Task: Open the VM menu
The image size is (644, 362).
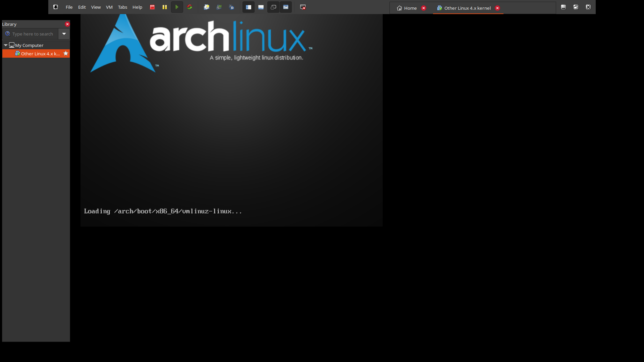Action: (x=109, y=7)
